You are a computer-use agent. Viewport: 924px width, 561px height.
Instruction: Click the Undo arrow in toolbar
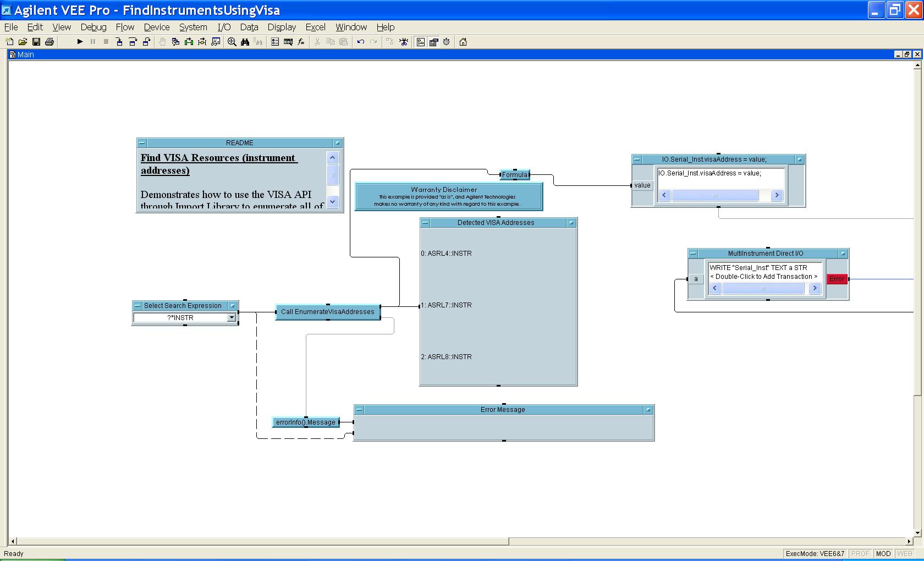[x=361, y=42]
